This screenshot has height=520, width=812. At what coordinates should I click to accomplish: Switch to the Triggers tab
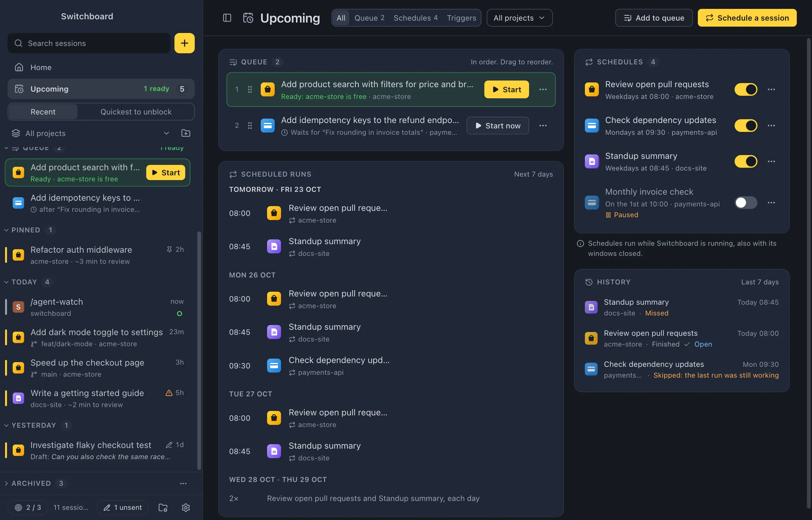(x=462, y=18)
